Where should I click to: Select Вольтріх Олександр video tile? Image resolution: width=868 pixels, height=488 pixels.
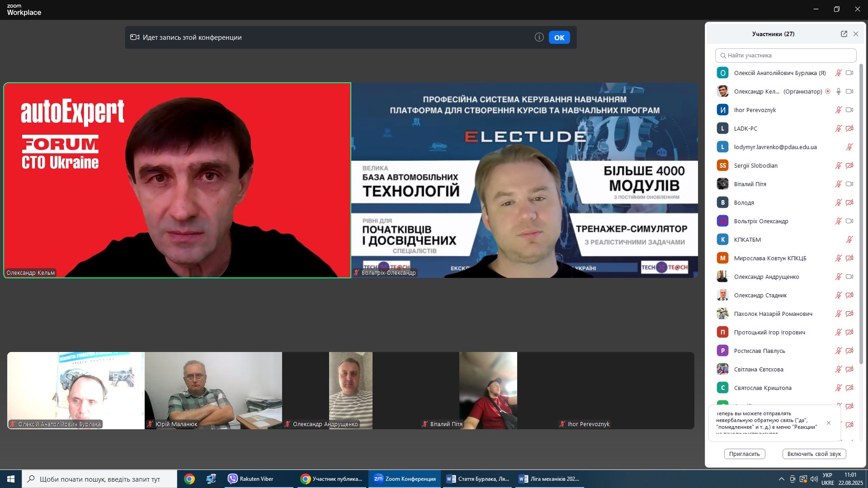tap(524, 180)
